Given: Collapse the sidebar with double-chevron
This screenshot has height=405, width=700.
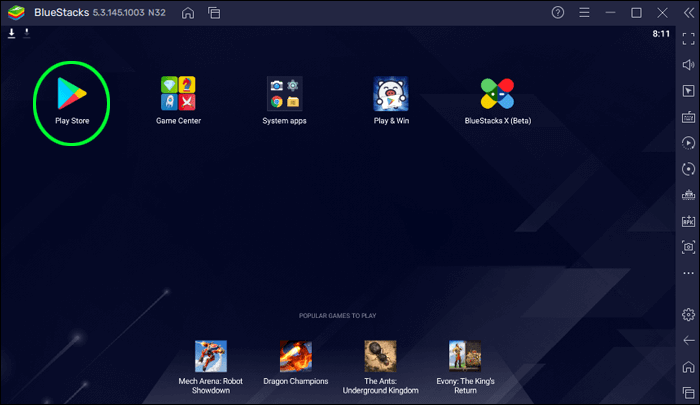Looking at the screenshot, I should 688,13.
